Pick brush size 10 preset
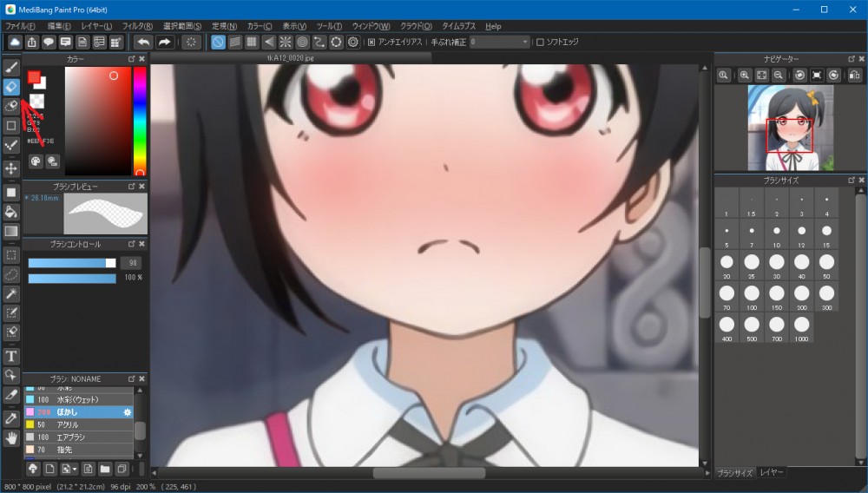The image size is (868, 493). [x=777, y=235]
